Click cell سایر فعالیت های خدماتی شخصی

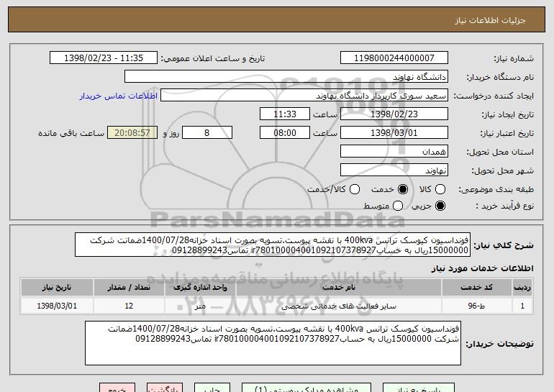[338, 306]
